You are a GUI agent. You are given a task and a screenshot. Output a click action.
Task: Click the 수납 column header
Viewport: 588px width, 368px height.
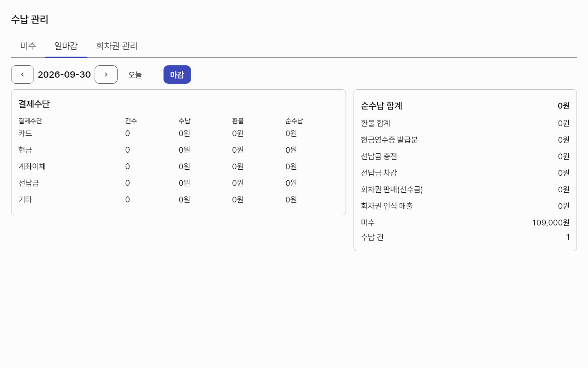(185, 121)
